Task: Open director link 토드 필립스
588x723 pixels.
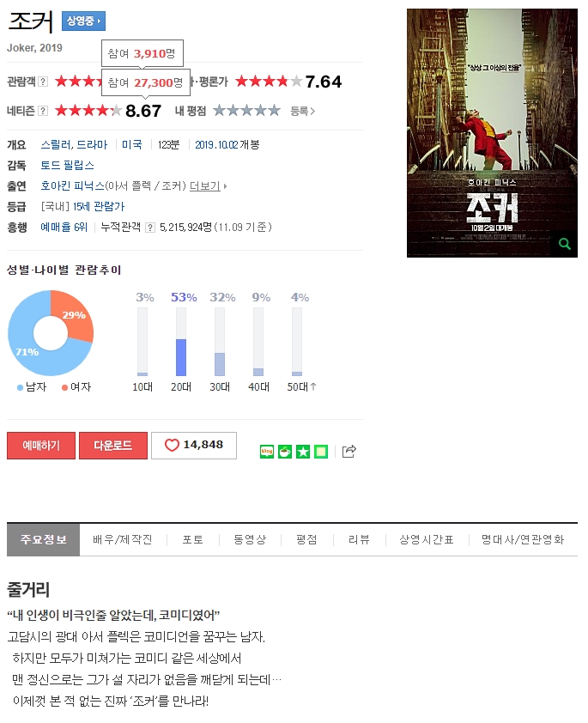Action: 67,165
